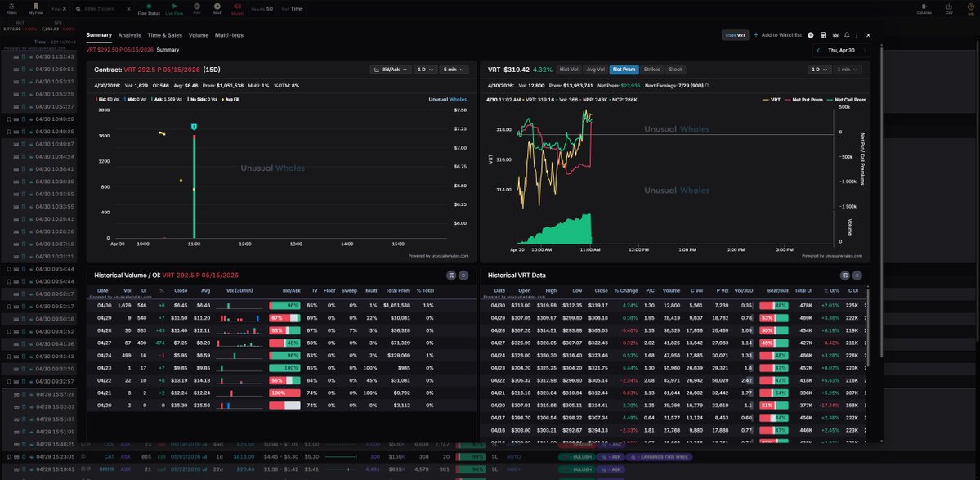
Task: Click the Thu, Apr 30 date picker
Action: pyautogui.click(x=841, y=50)
